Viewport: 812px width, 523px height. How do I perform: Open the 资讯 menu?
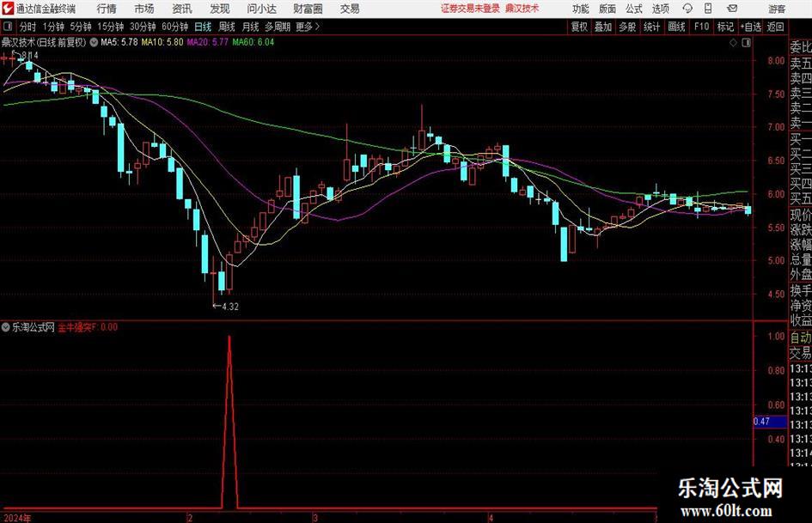[182, 9]
